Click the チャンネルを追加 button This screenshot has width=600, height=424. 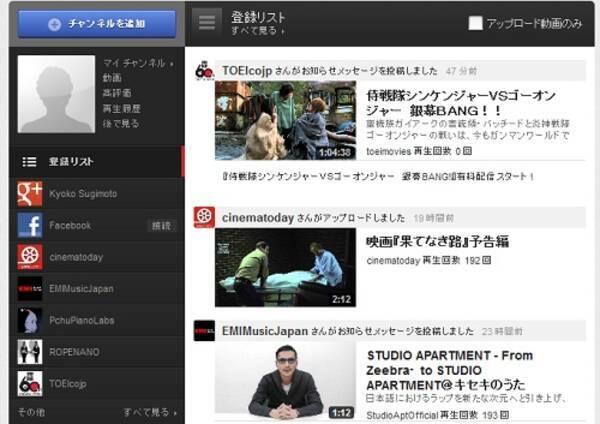click(96, 24)
